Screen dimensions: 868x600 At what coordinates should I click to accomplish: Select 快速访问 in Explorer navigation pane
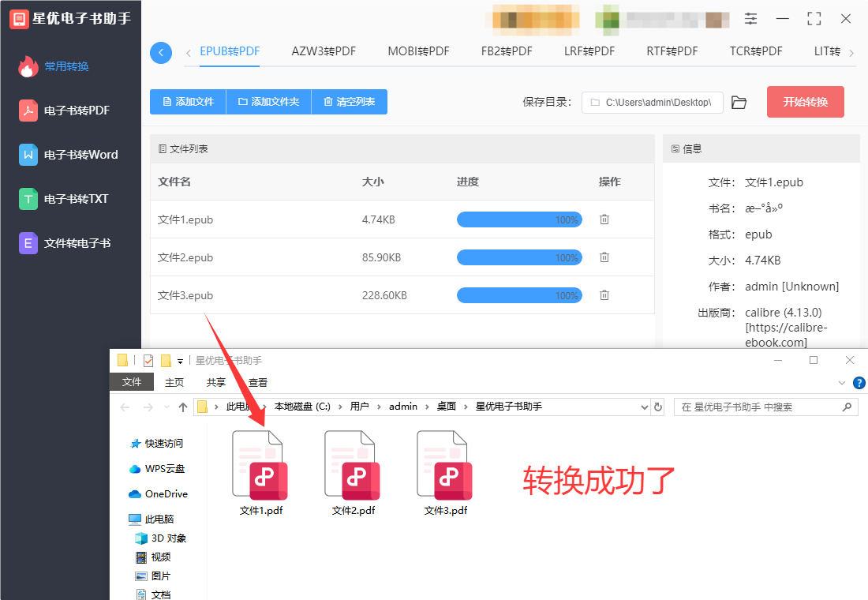[x=157, y=443]
